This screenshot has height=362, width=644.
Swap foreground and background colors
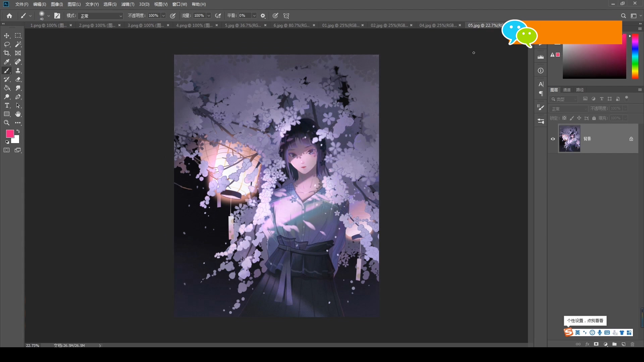pos(18,131)
